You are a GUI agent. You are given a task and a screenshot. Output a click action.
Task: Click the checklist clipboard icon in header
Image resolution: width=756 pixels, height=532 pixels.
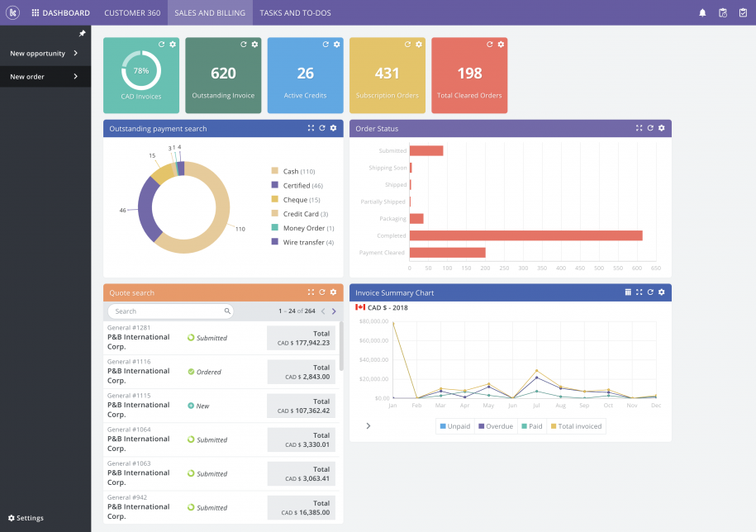pos(743,12)
